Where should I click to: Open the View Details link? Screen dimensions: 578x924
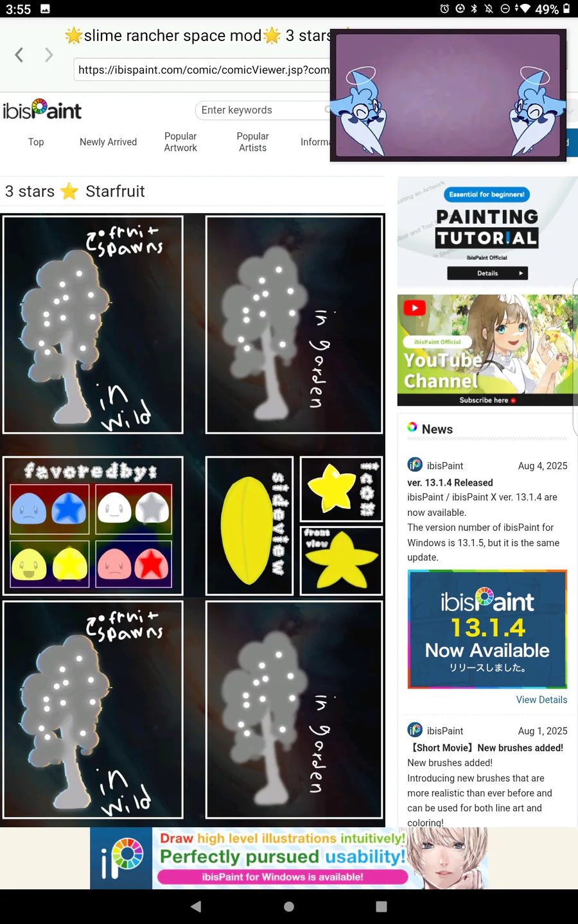click(x=541, y=699)
